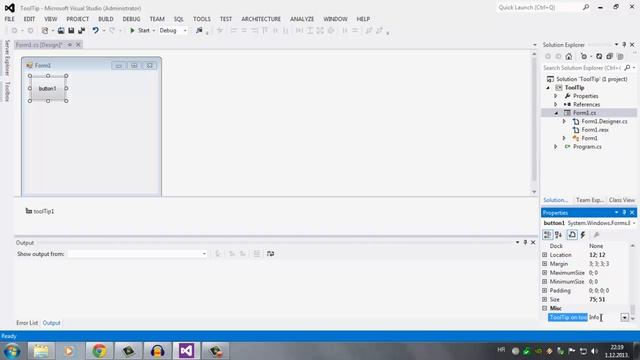Click the Home icon in Solution Explorer

[x=569, y=56]
